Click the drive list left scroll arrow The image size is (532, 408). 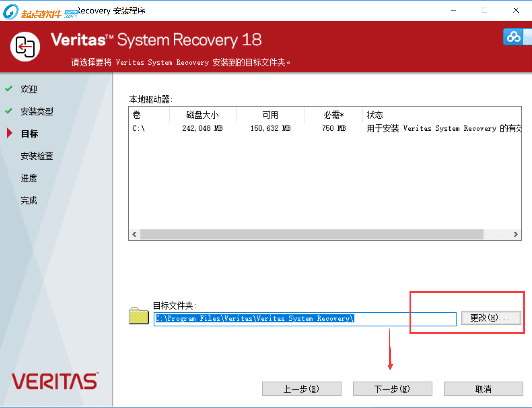pyautogui.click(x=134, y=234)
